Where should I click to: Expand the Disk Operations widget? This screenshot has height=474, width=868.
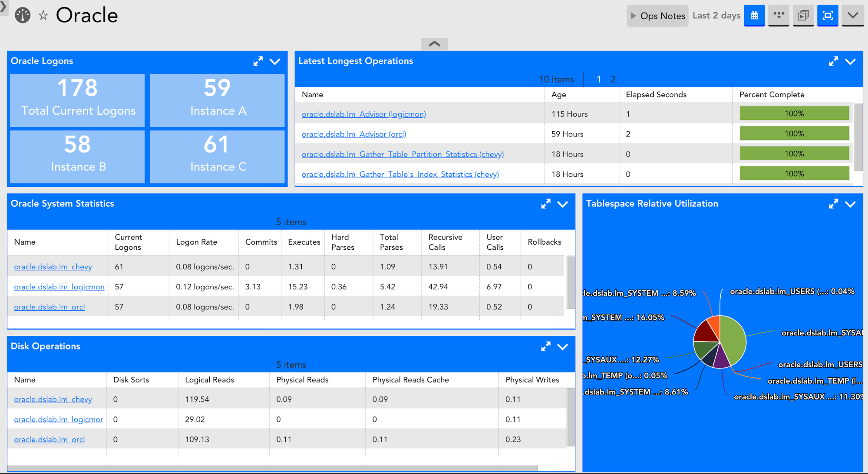pos(546,346)
